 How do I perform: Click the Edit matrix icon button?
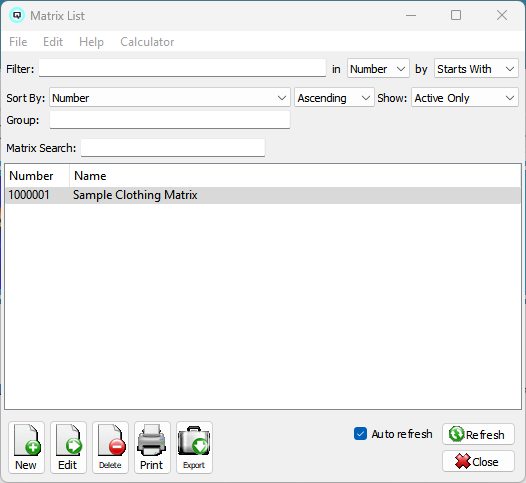[x=68, y=447]
